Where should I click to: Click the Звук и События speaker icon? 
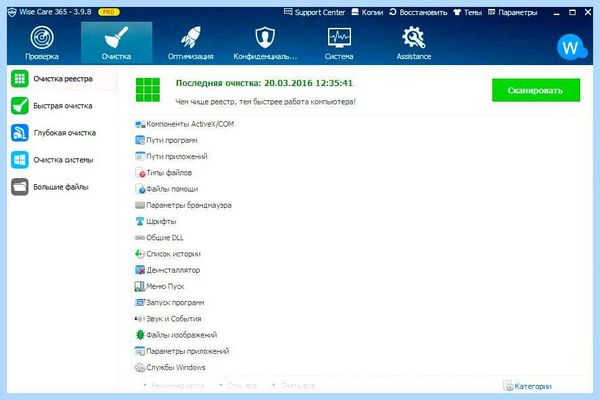pyautogui.click(x=140, y=318)
